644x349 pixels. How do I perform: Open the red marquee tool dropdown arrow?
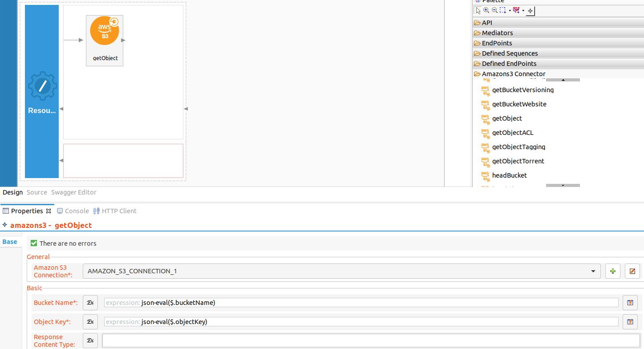coord(523,11)
